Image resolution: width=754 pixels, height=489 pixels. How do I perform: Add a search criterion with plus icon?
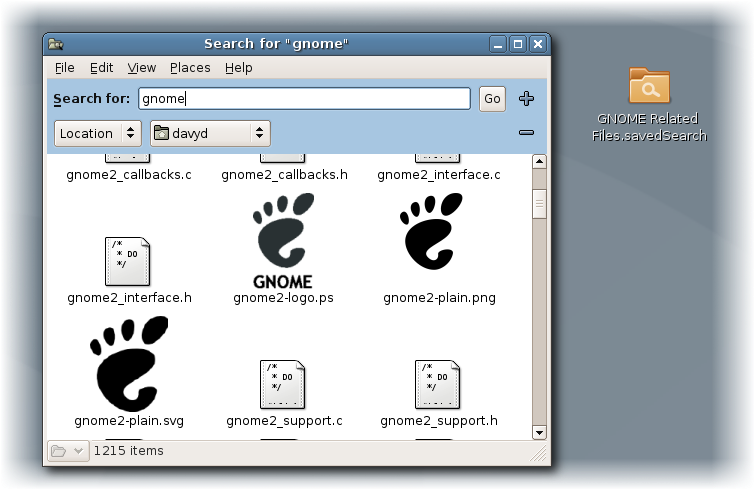click(x=526, y=99)
